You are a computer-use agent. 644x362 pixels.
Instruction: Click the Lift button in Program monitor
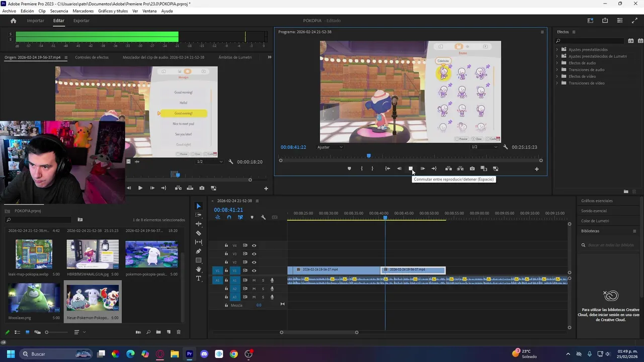pyautogui.click(x=448, y=168)
